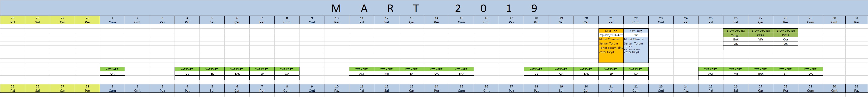Select the top-row 25 Pzt yellow date cell

pyautogui.click(x=12, y=20)
